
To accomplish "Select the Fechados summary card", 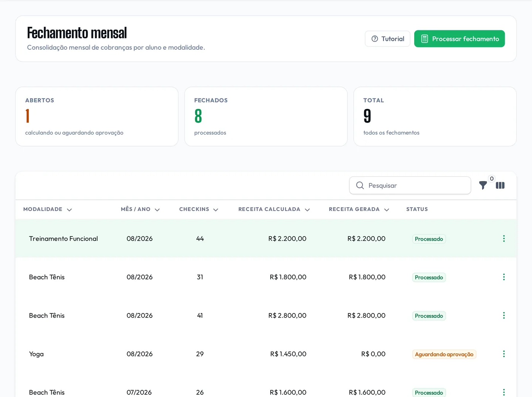I will (266, 117).
